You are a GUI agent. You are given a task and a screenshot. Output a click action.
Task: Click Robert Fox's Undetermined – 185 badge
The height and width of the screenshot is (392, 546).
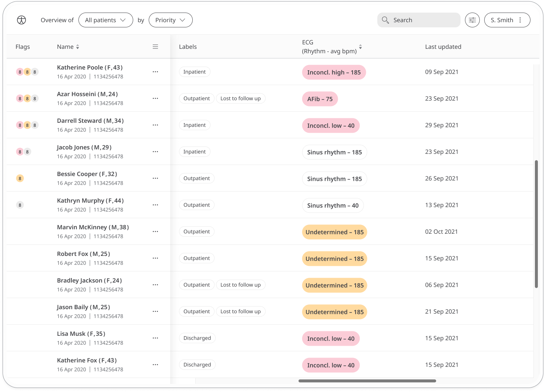pos(335,258)
